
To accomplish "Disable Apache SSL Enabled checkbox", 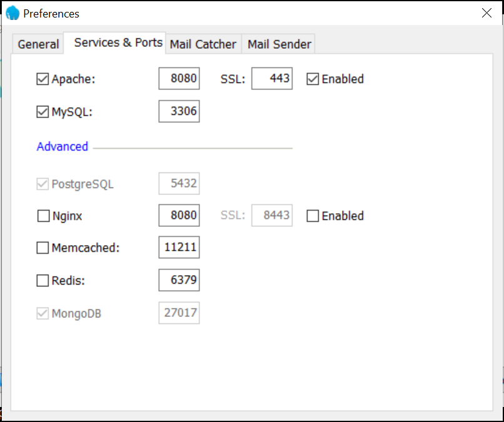I will coord(313,79).
